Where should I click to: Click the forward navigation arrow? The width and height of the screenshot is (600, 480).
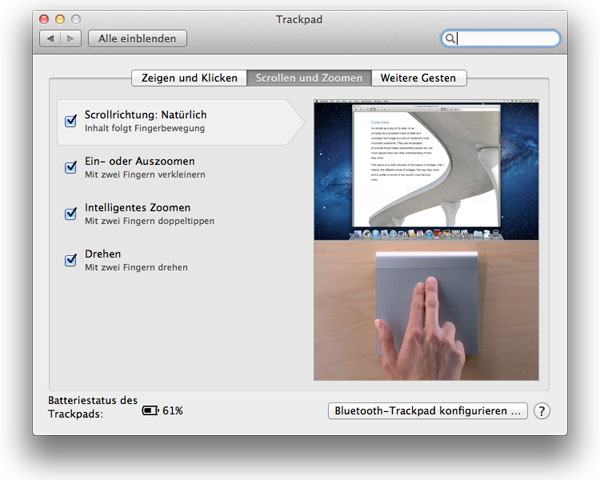coord(70,39)
